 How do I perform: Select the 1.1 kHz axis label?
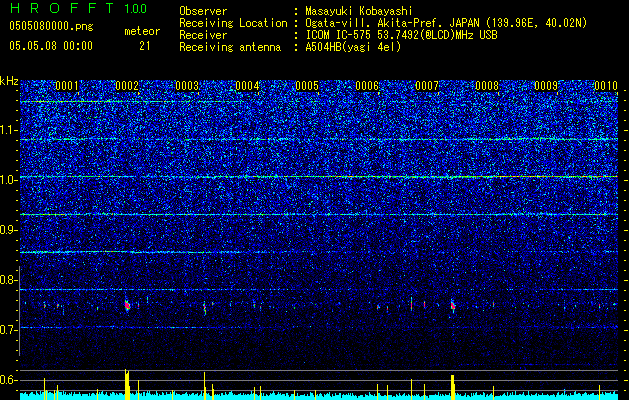[x=9, y=130]
